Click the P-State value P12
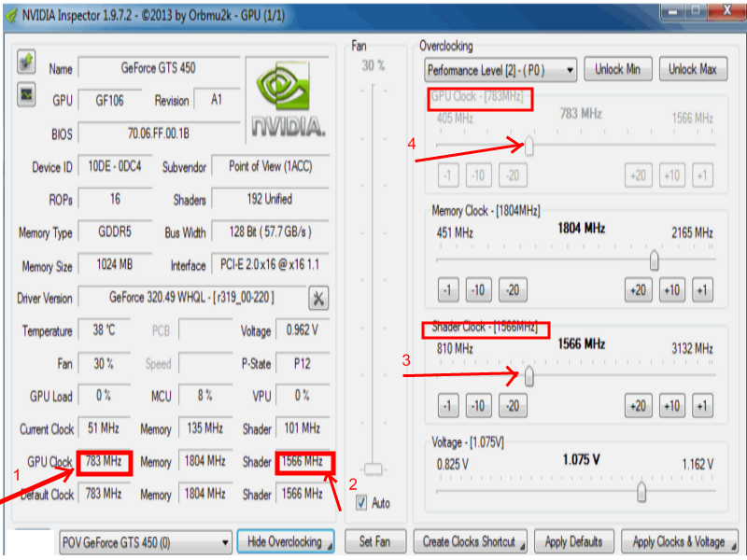The width and height of the screenshot is (747, 560). point(303,364)
